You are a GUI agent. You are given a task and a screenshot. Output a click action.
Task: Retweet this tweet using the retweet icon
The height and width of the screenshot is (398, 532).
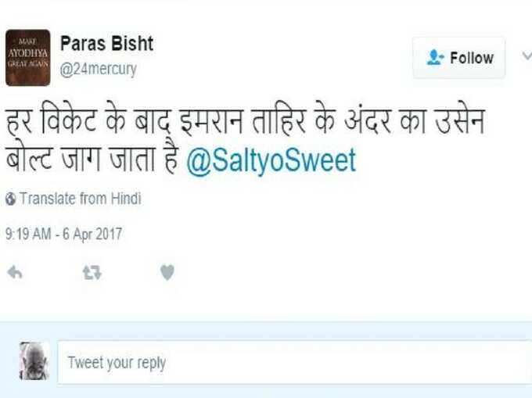(92, 273)
